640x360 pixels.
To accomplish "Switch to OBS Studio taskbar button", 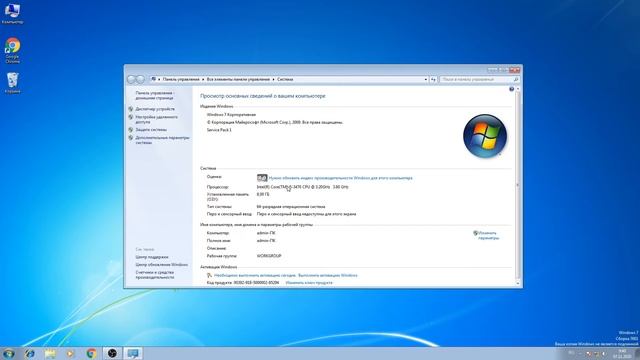I will pos(112,353).
